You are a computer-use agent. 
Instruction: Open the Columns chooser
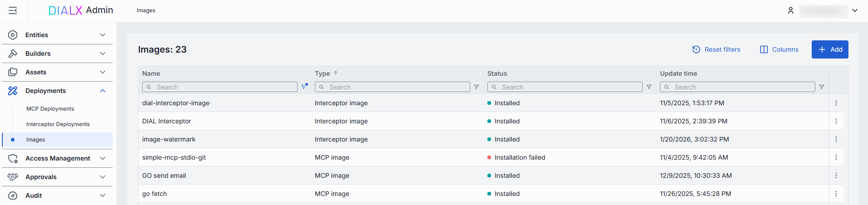click(779, 49)
